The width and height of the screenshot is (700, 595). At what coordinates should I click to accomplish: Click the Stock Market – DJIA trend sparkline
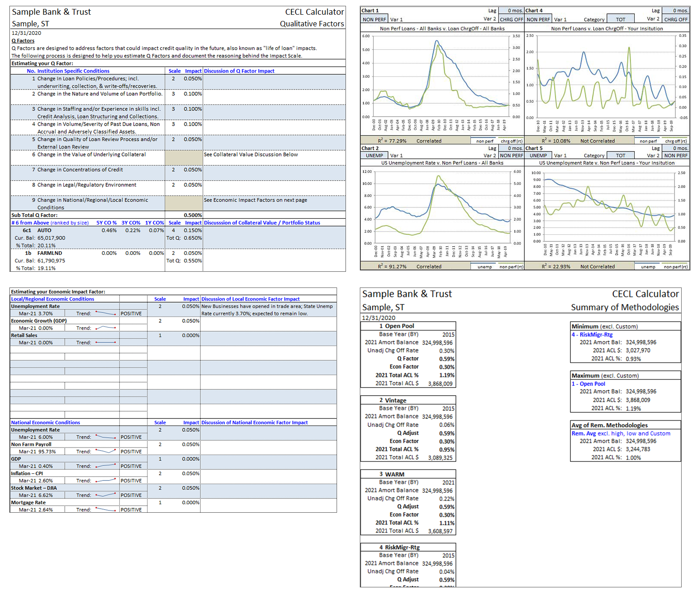coord(106,495)
